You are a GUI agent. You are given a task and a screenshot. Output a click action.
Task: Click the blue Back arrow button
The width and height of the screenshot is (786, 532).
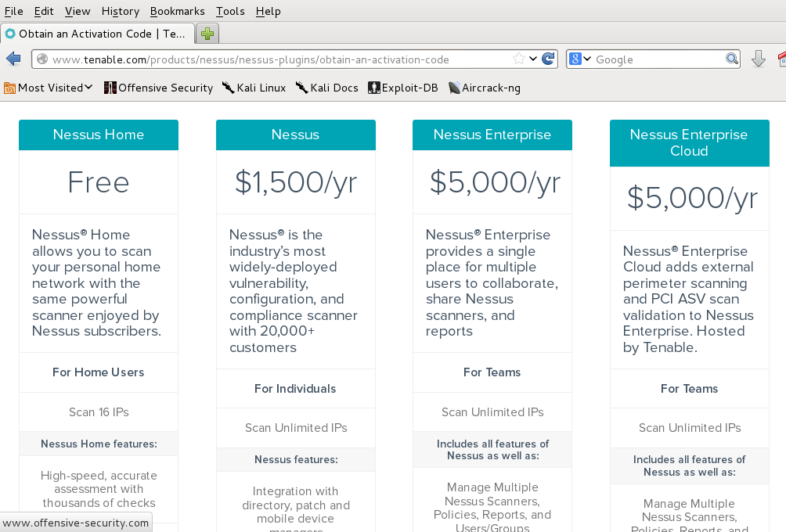pyautogui.click(x=13, y=59)
